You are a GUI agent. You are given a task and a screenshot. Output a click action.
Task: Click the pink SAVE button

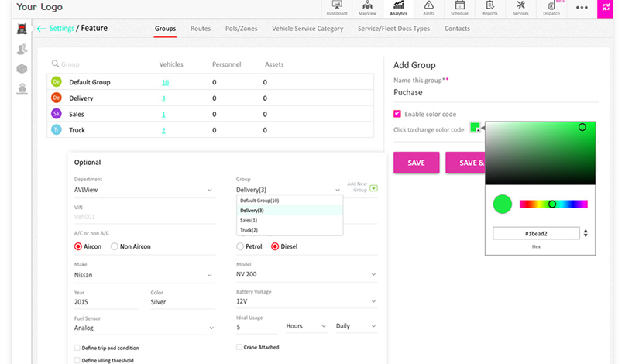pos(416,163)
